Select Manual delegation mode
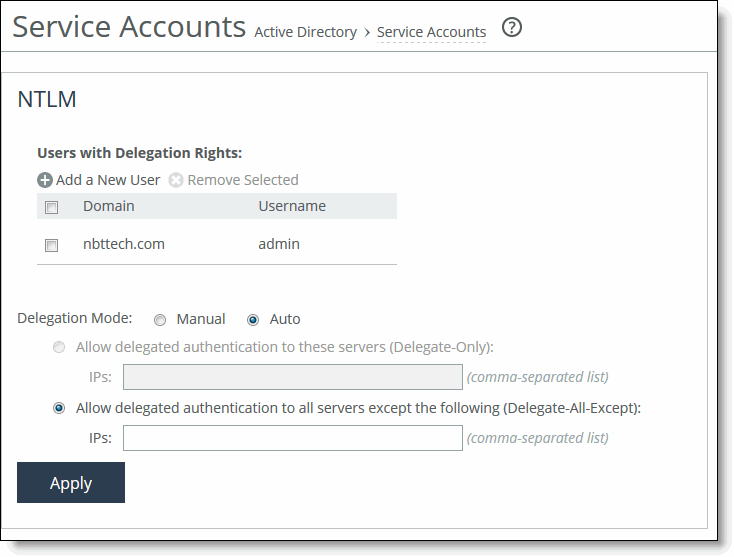734x557 pixels. point(160,320)
